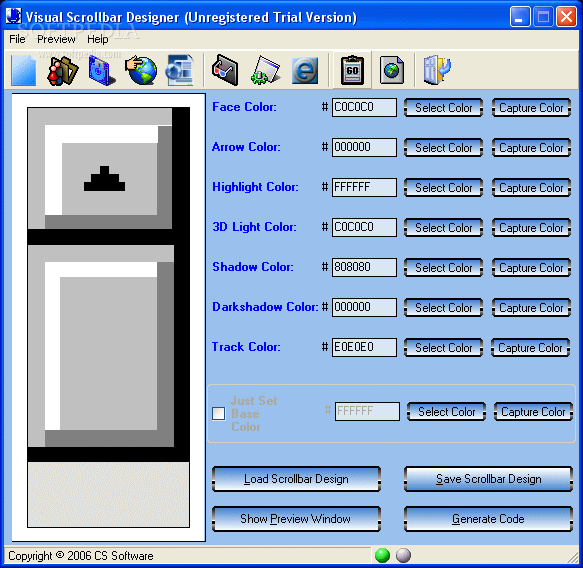Viewport: 583px width, 568px height.
Task: Click Capture Color for Face Color
Action: click(x=531, y=108)
